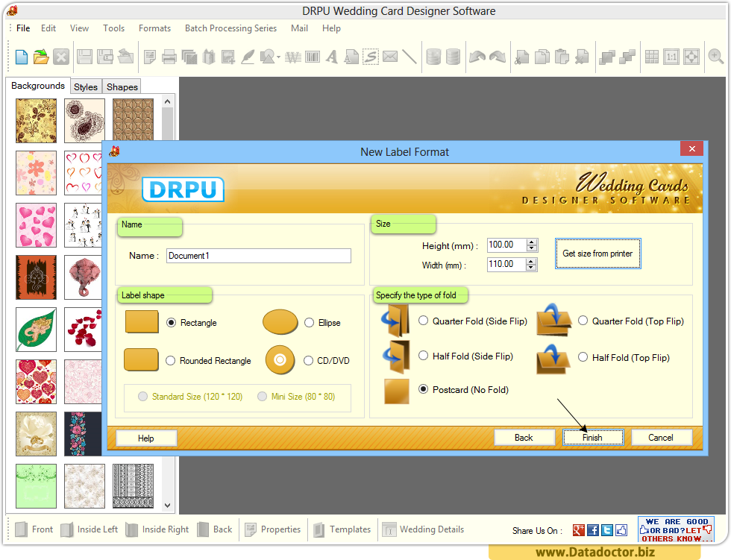This screenshot has width=731, height=560.
Task: Choose Postcard (No Fold) option
Action: pyautogui.click(x=424, y=389)
